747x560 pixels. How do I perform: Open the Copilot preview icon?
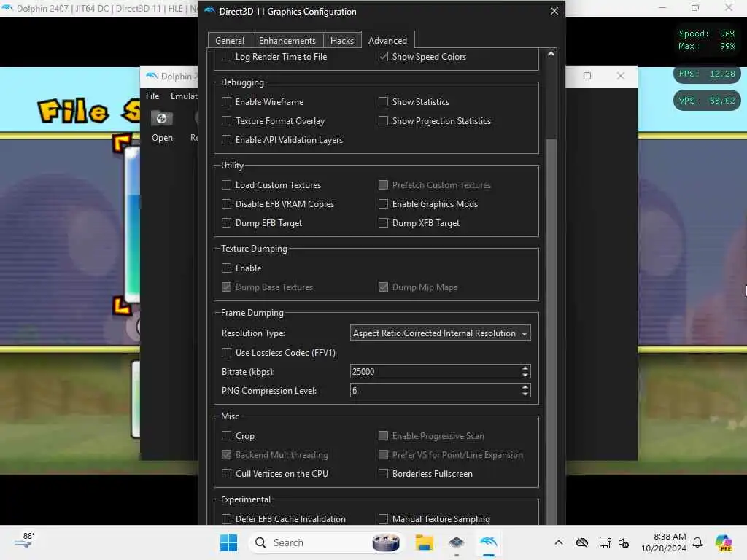pos(724,542)
